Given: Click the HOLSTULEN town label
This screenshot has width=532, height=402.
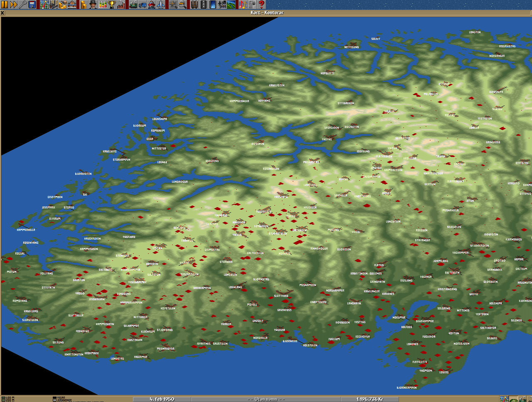Looking at the screenshot, I should (310, 345).
